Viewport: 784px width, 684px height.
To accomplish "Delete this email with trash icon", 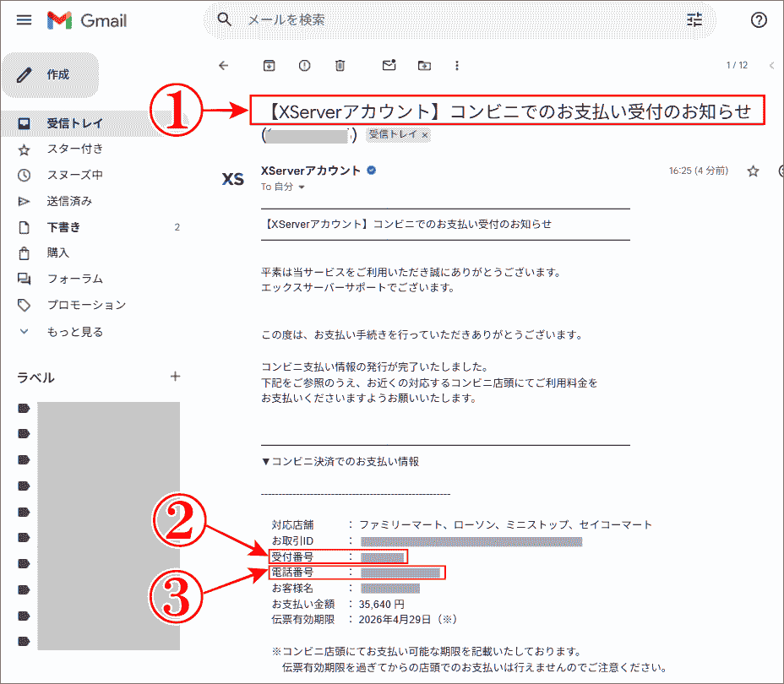I will 340,66.
